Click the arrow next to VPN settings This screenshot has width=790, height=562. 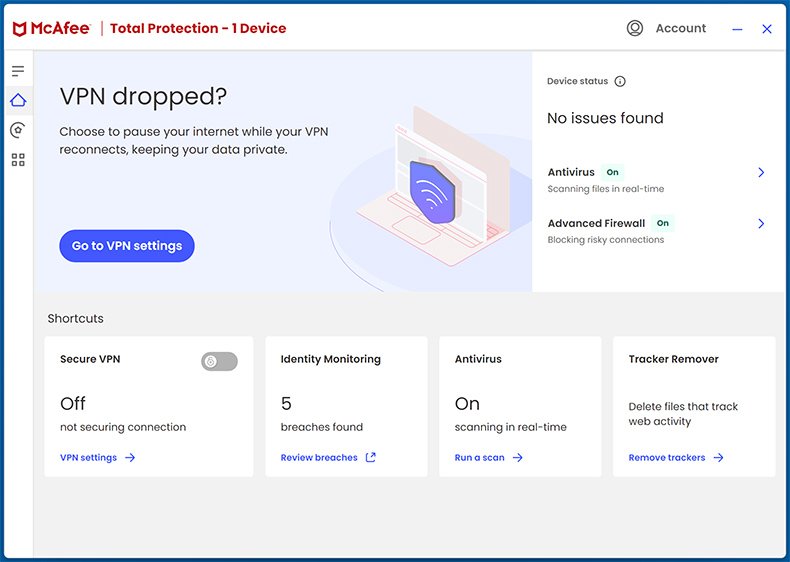point(130,458)
